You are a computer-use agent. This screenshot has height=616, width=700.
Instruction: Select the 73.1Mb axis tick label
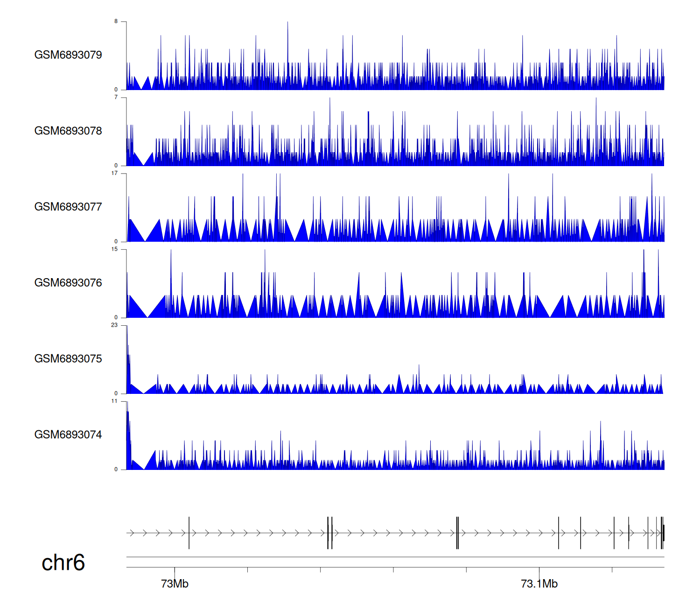(x=539, y=584)
